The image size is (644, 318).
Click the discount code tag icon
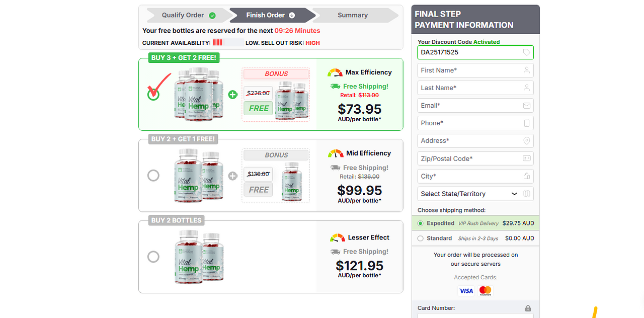527,52
